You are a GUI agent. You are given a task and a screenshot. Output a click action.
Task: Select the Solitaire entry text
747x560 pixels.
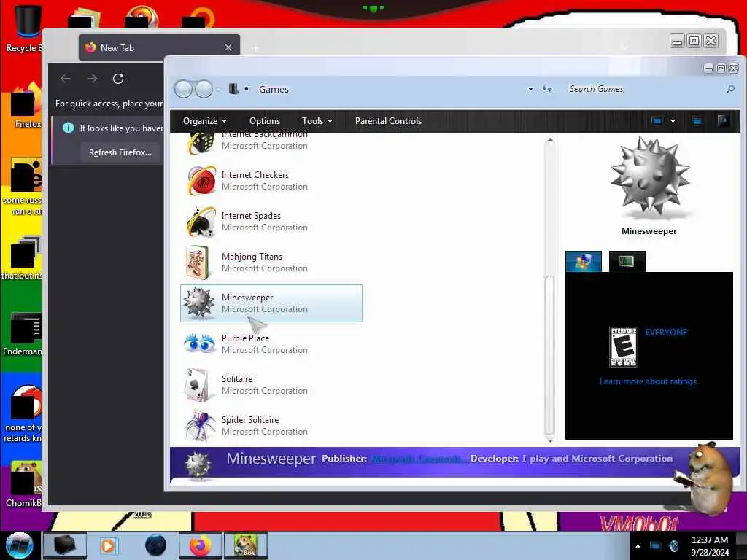tap(237, 379)
